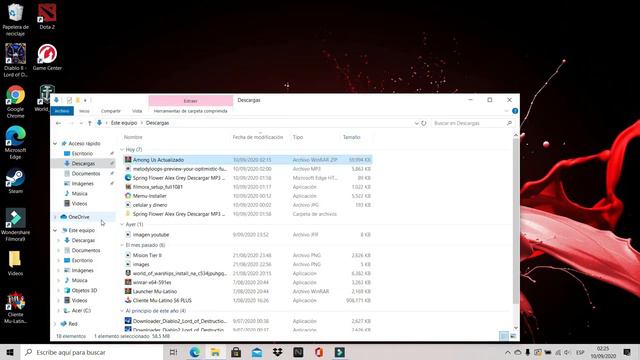640x360 pixels.
Task: Click Explorer help question mark icon
Action: point(515,111)
